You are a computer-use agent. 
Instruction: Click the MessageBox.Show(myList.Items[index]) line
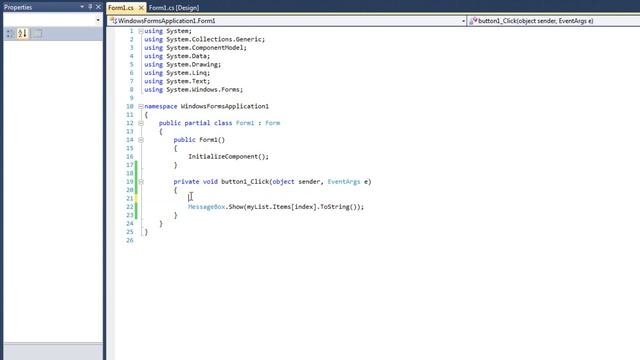click(x=276, y=207)
